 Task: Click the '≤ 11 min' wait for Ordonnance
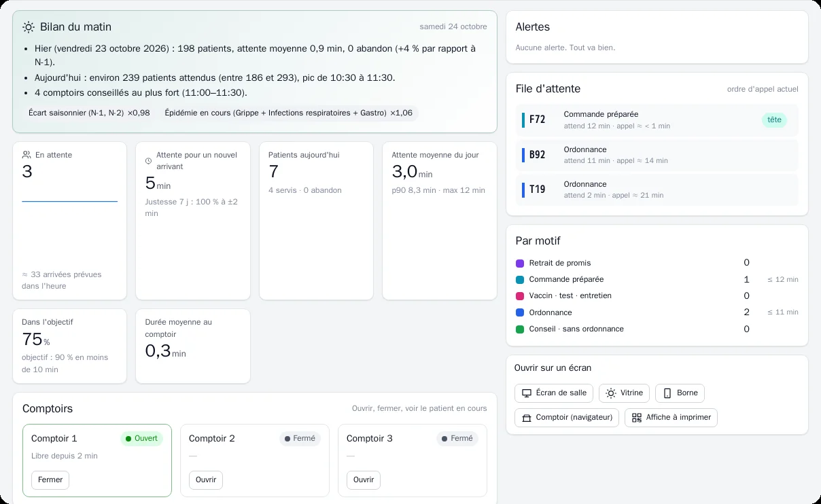pos(783,312)
